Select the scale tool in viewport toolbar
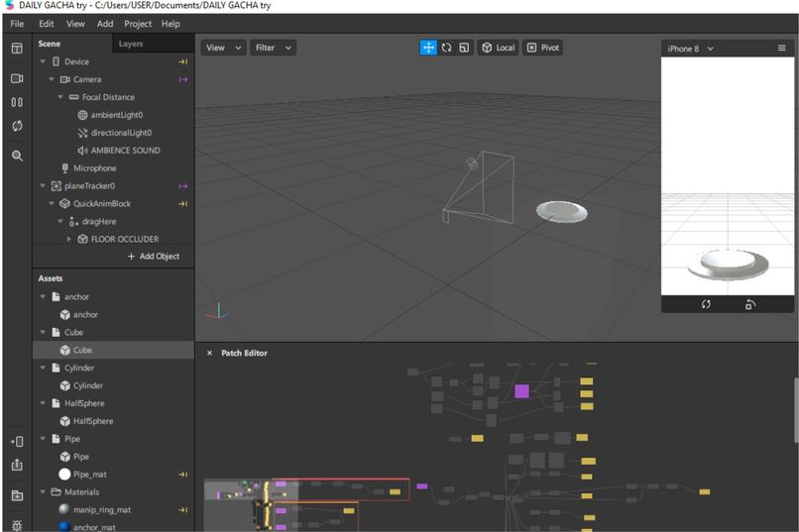799x532 pixels. [464, 48]
